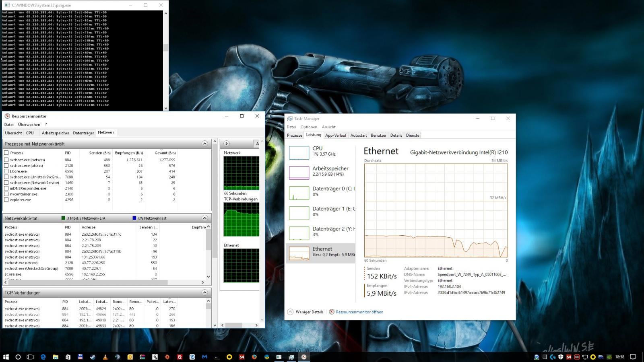
Task: Tick checkbox for nvcontainer.exe
Action: [x=6, y=194]
